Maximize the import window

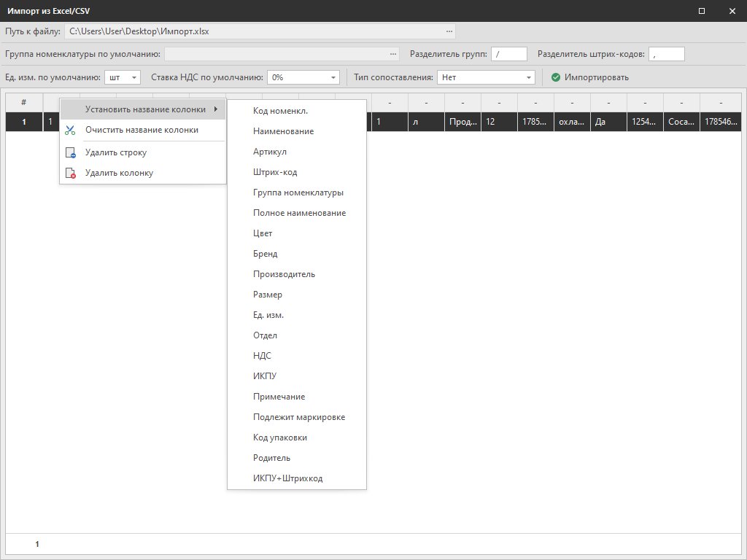[x=702, y=11]
